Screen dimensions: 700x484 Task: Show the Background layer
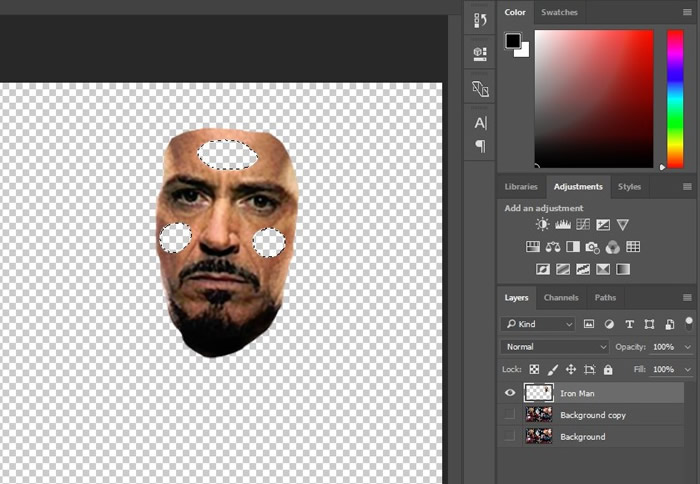pyautogui.click(x=509, y=436)
